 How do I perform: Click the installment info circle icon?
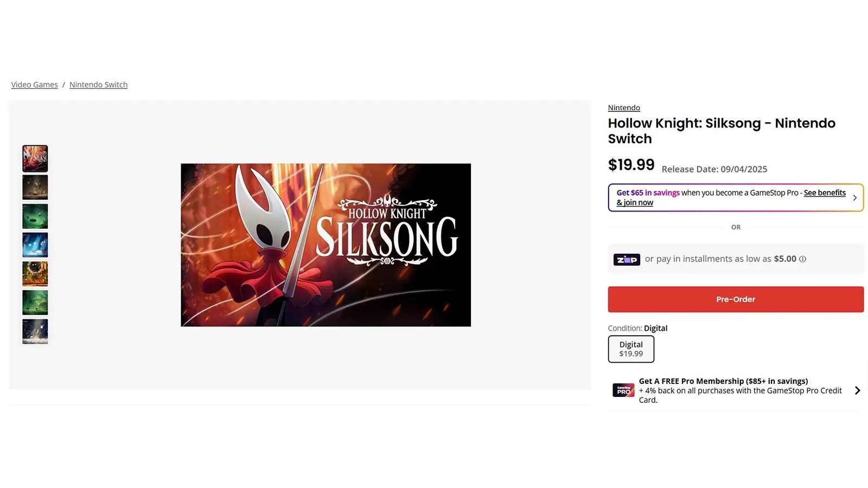tap(802, 259)
